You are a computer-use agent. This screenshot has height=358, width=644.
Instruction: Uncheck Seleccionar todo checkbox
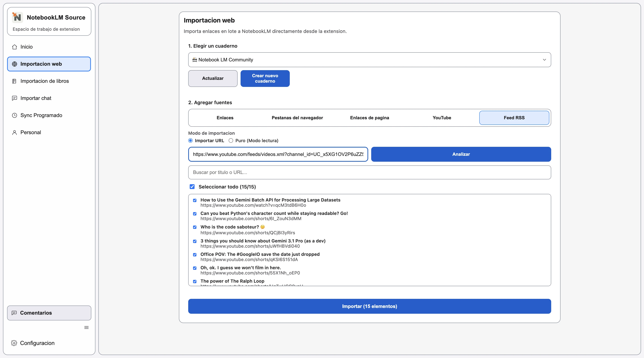coord(192,186)
